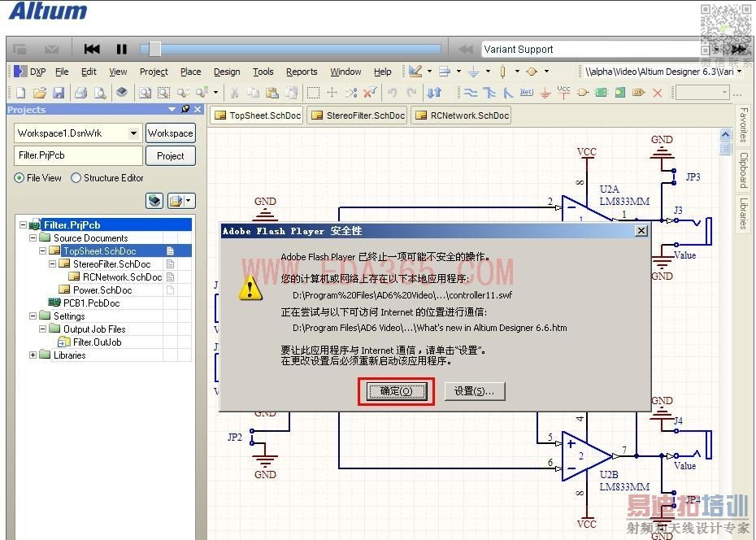Open the Reports menu
756x540 pixels.
pyautogui.click(x=302, y=72)
